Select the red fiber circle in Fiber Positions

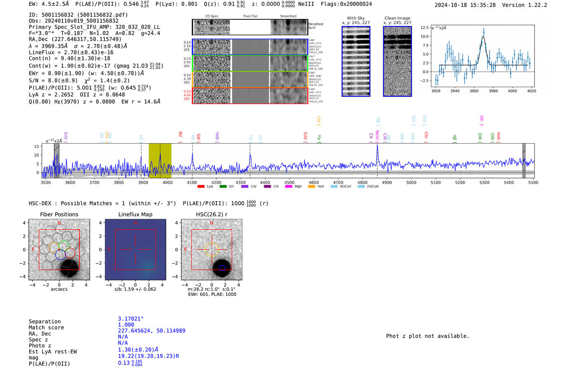point(70,253)
